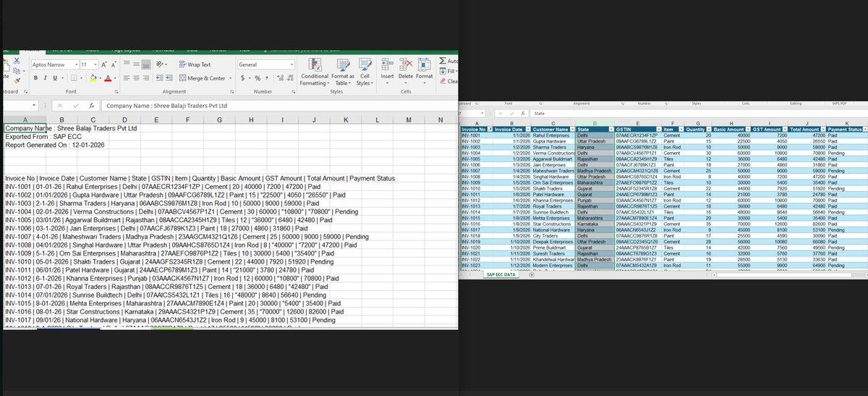This screenshot has height=396, width=868.
Task: Click the Comma Style icon
Action: coord(267,78)
